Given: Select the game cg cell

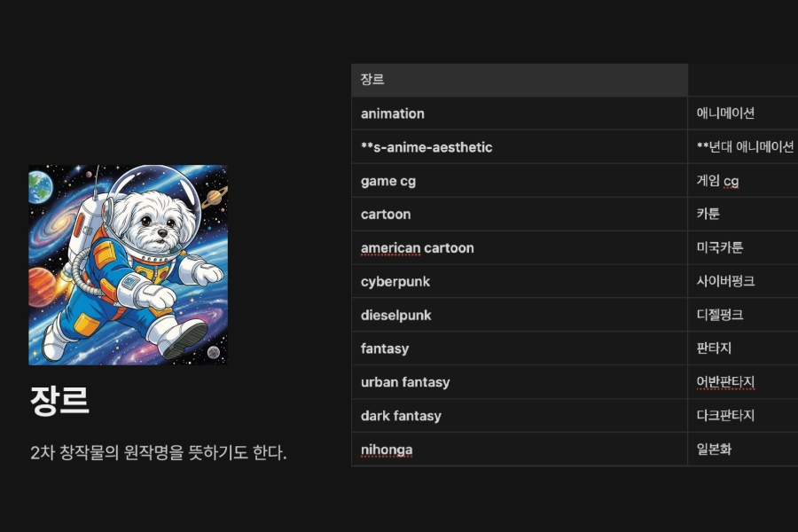Looking at the screenshot, I should (x=520, y=181).
